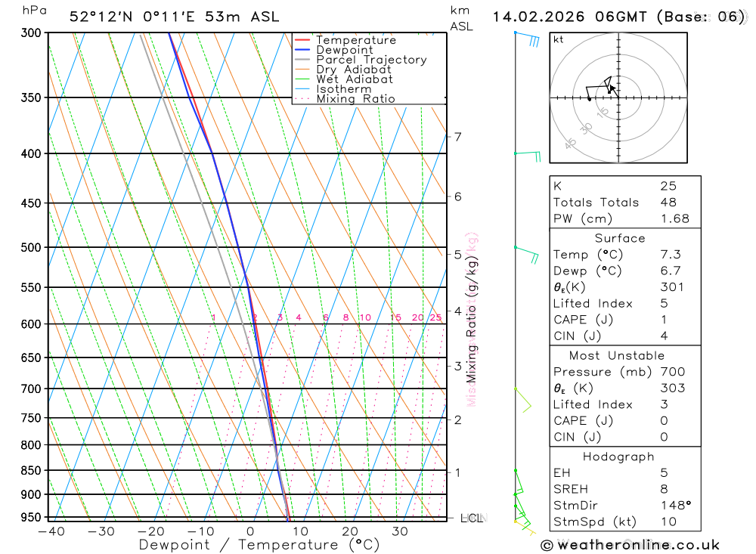Click the Most Unstable θE value 303
This screenshot has height=554, width=756.
[673, 388]
